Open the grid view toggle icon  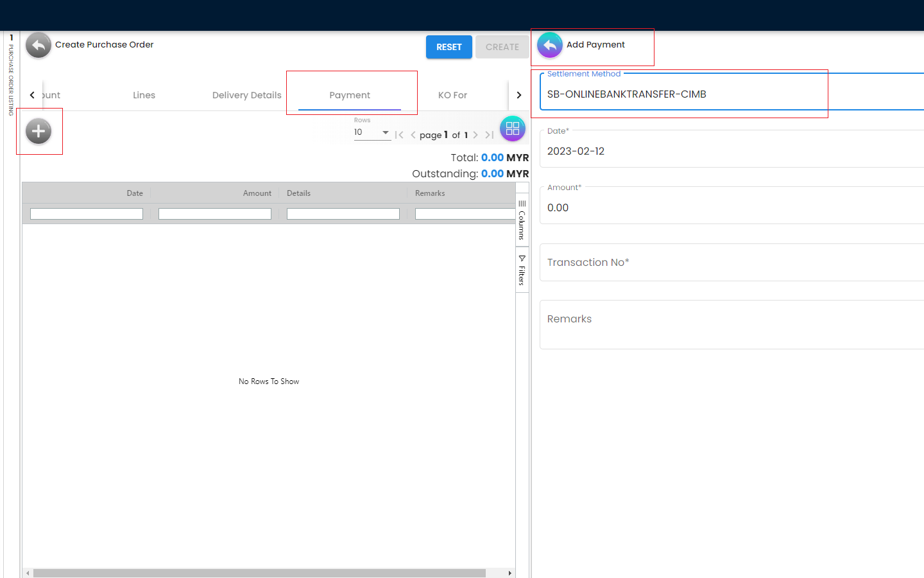pos(512,128)
